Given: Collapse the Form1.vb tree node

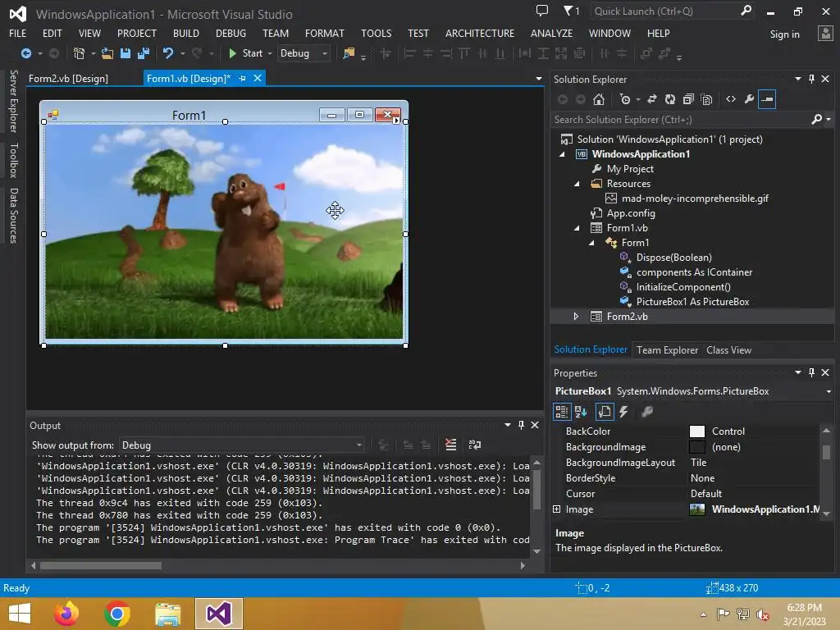Looking at the screenshot, I should [577, 228].
